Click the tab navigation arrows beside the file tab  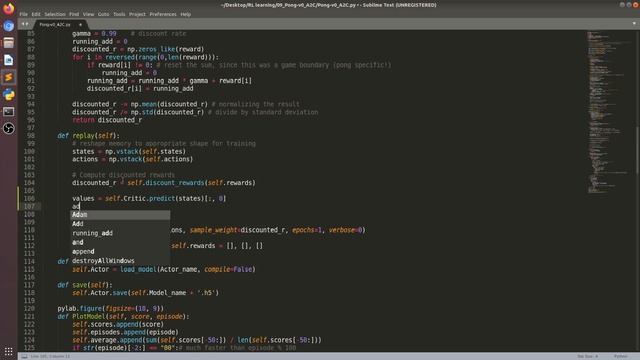[25, 24]
